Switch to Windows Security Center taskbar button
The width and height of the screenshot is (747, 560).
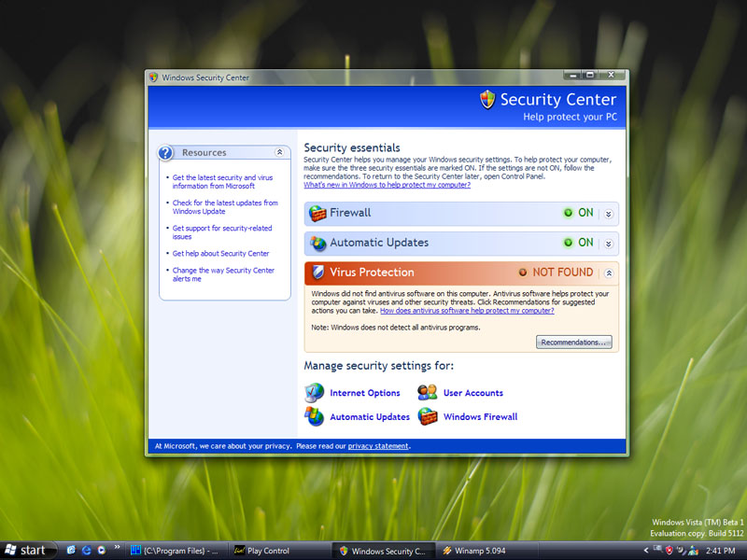coord(384,551)
